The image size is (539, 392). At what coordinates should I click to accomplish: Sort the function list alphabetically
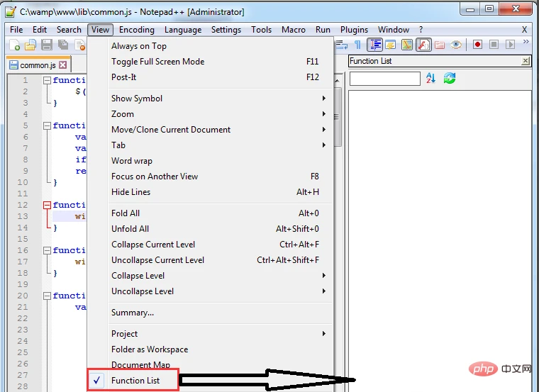point(430,78)
